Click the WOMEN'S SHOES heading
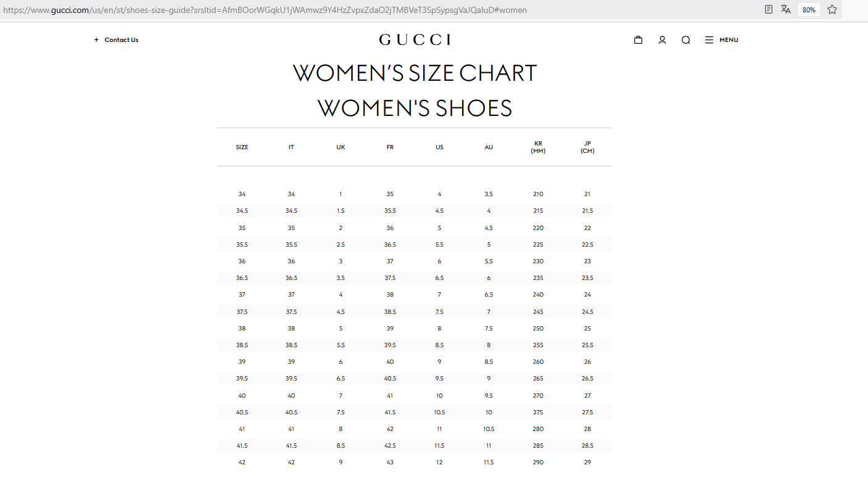The width and height of the screenshot is (868, 489). click(415, 109)
